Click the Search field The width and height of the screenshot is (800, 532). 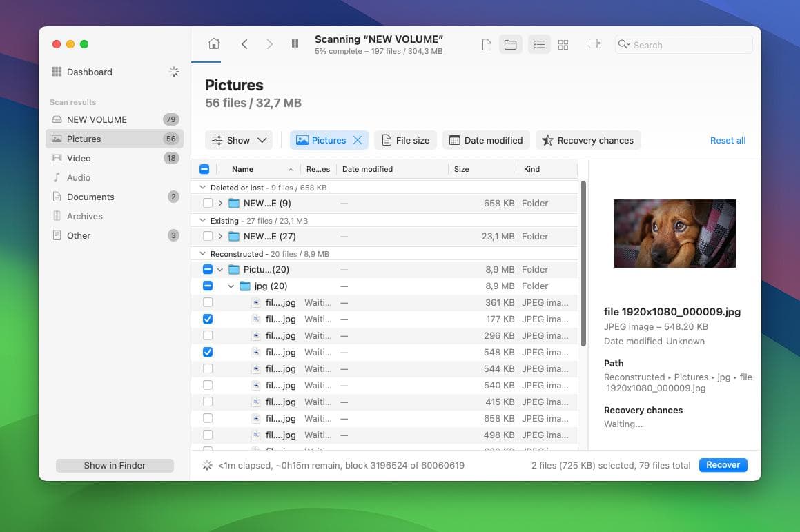(683, 45)
